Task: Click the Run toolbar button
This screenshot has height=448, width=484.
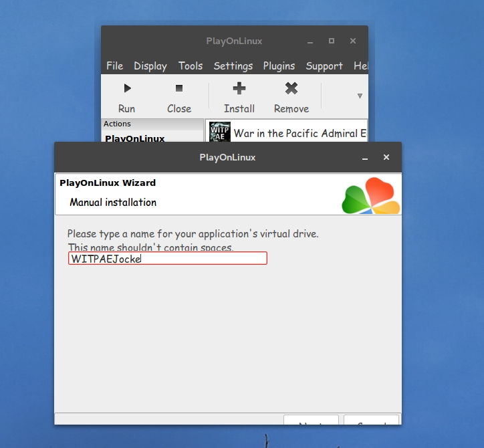Action: (126, 97)
